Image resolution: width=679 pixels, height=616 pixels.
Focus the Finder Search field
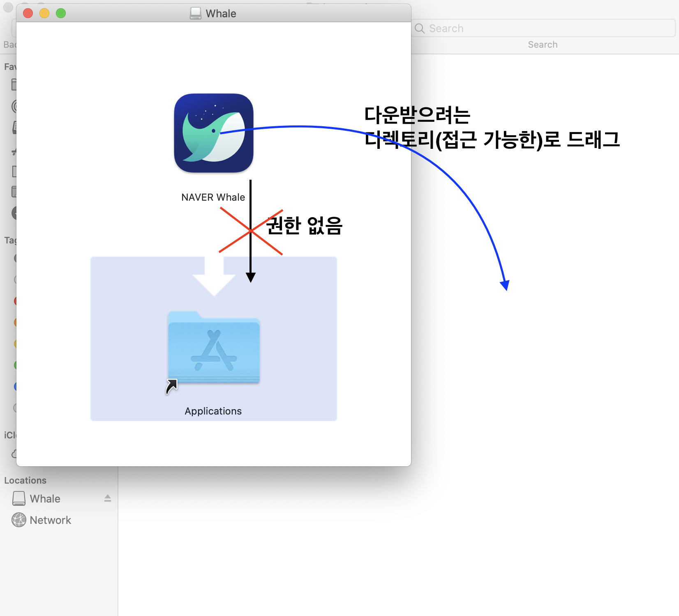point(543,28)
